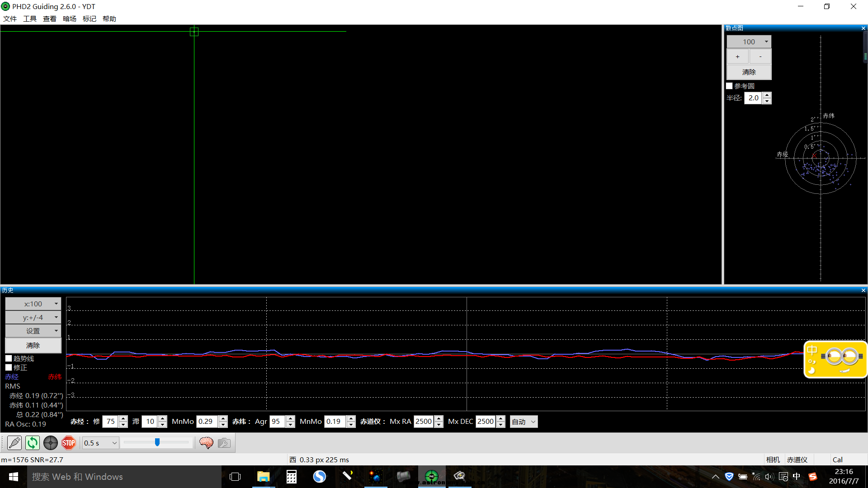Open the volume tray icon
The width and height of the screenshot is (868, 488).
click(769, 477)
